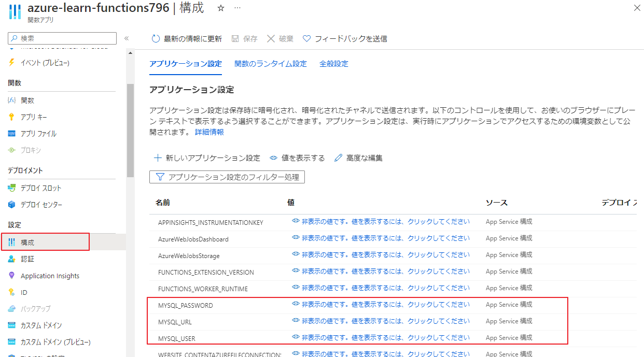Image resolution: width=644 pixels, height=357 pixels.
Task: Collapse the sidebar using the double chevron
Action: 127,38
